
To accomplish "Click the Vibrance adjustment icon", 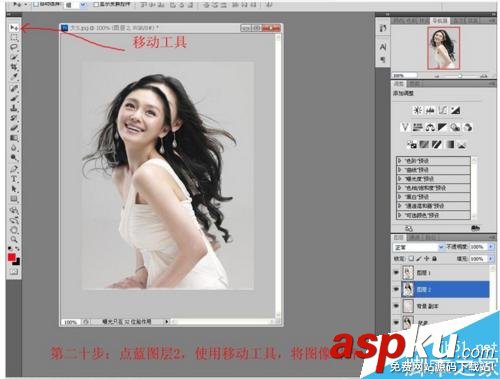I will (x=405, y=127).
